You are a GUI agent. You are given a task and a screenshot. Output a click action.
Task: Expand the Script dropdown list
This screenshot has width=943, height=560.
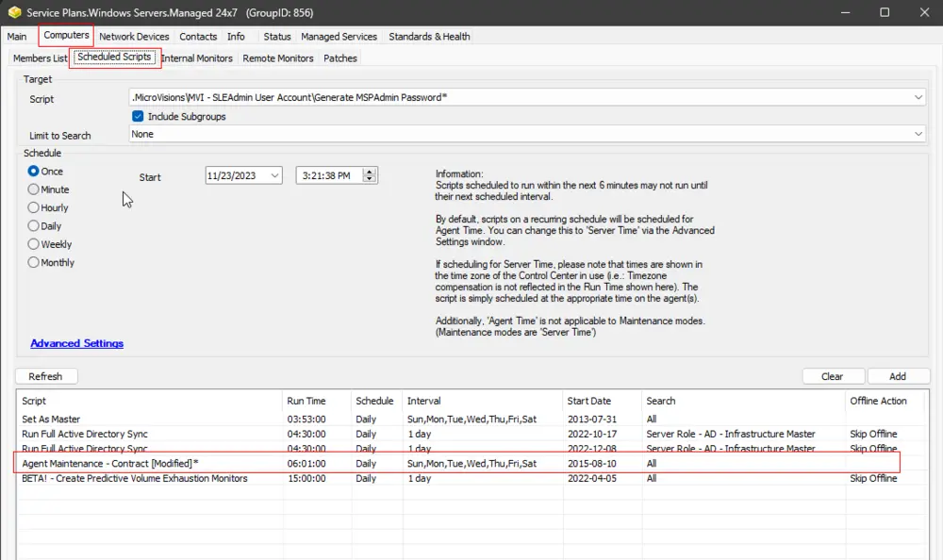click(918, 97)
